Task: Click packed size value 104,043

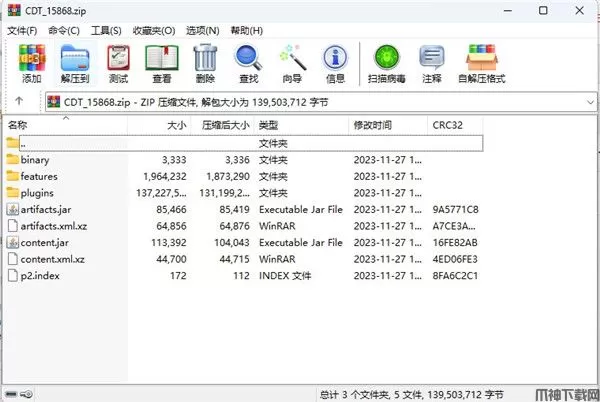Action: pos(232,243)
